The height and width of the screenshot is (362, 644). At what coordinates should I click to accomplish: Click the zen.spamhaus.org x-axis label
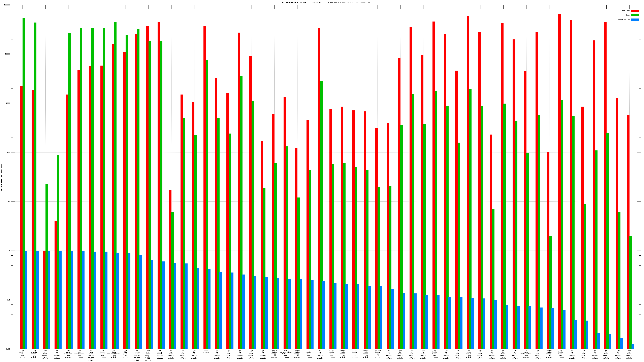(68, 354)
